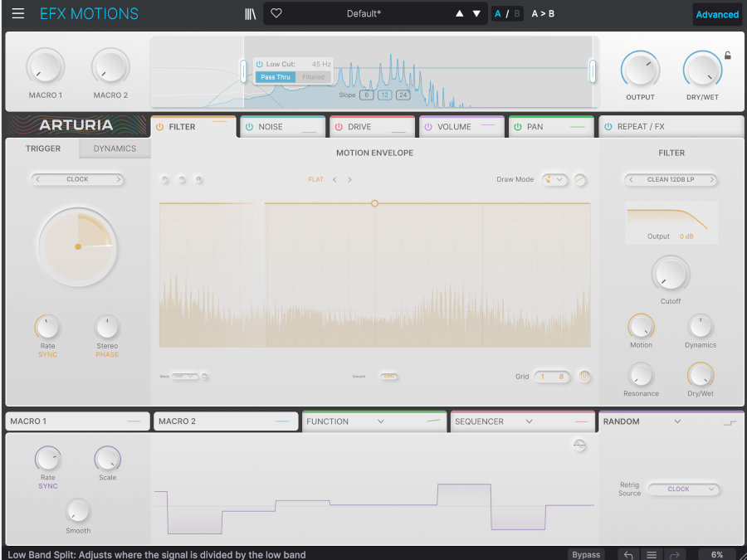Click the magnet grid snap icon near Grid
This screenshot has height=560, width=747.
584,376
